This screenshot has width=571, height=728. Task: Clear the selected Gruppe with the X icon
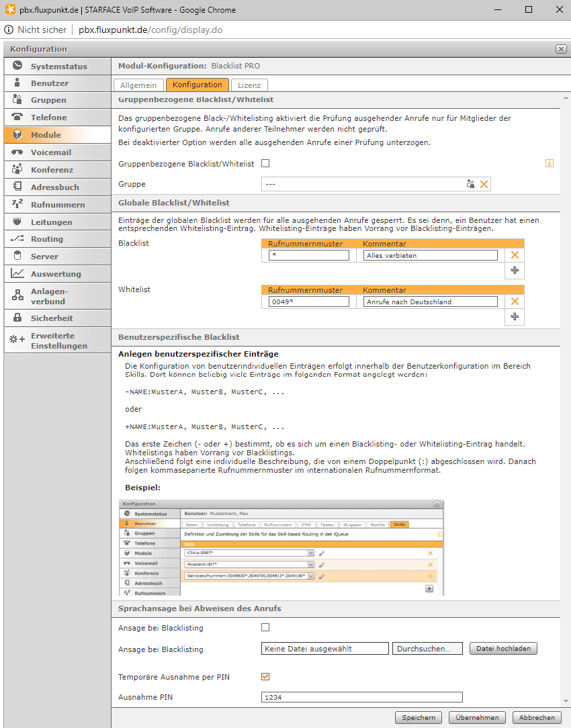pyautogui.click(x=484, y=184)
